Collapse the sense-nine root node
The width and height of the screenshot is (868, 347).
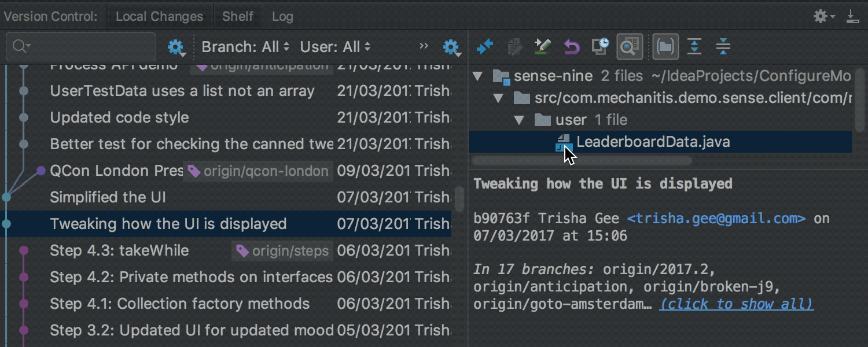[476, 75]
